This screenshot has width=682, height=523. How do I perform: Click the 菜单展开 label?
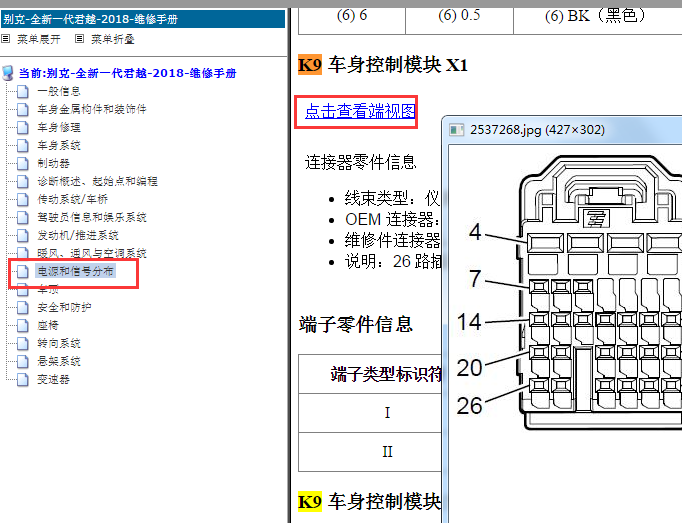(39, 39)
